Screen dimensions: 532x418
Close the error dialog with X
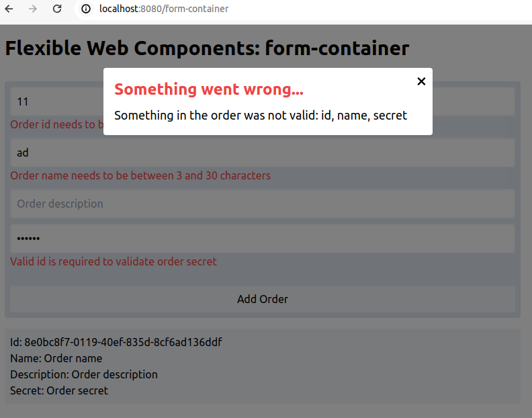421,81
